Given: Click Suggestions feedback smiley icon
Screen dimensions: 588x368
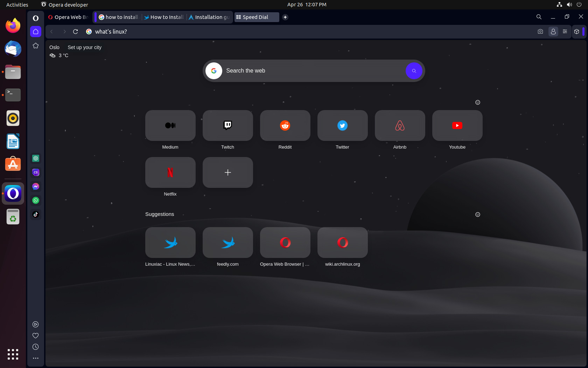Looking at the screenshot, I should 478,214.
